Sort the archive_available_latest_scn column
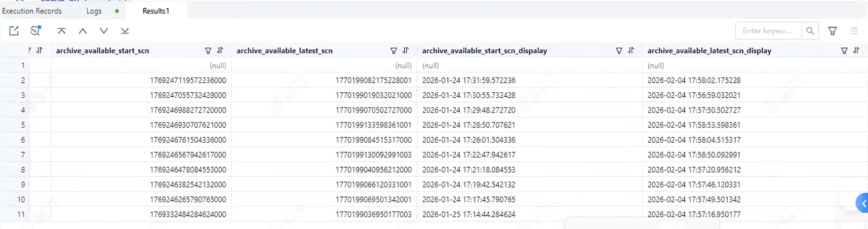This screenshot has height=229, width=868. click(x=406, y=50)
